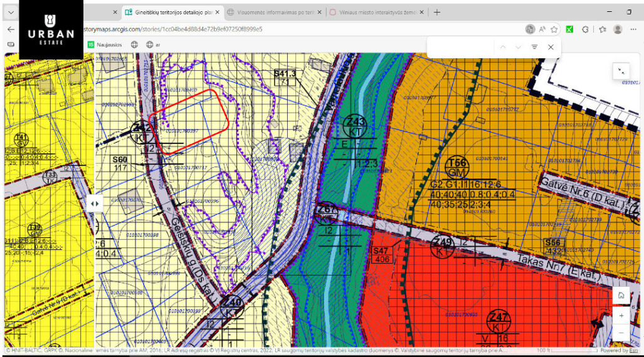Click the S47 406 parcel label
644x357 pixels.
381,255
